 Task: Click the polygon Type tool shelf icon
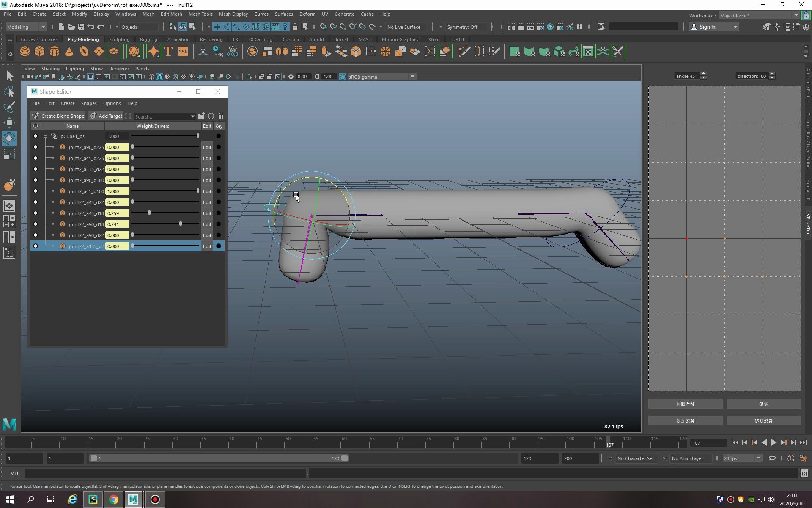tap(168, 52)
